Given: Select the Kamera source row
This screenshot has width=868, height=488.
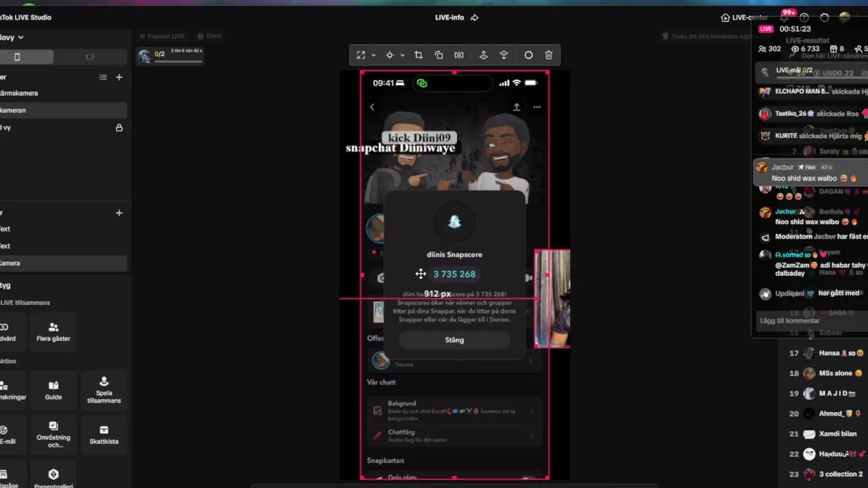Looking at the screenshot, I should pyautogui.click(x=62, y=263).
